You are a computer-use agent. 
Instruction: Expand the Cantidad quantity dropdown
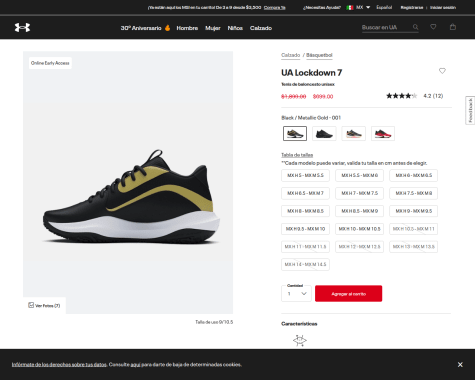coord(296,294)
